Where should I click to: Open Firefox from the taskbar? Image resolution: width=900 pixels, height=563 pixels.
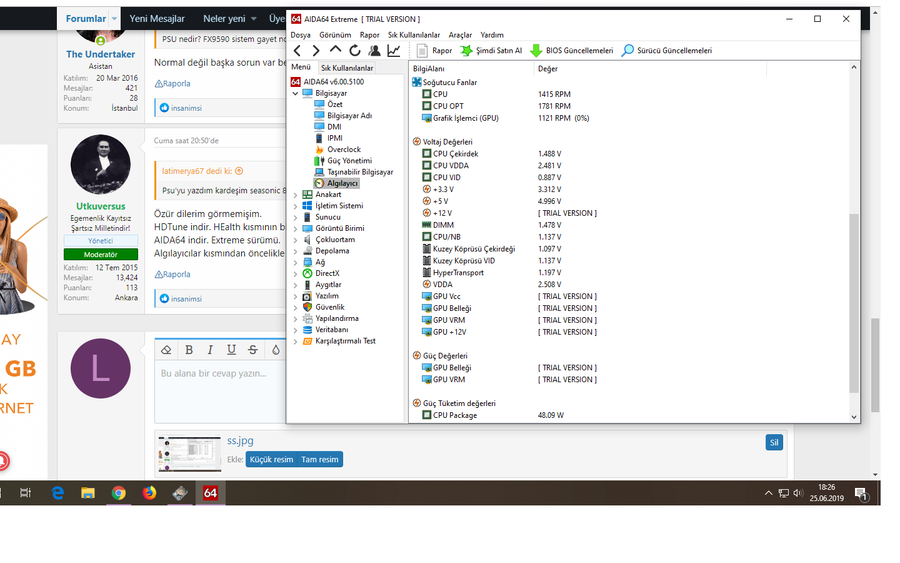coord(149,493)
